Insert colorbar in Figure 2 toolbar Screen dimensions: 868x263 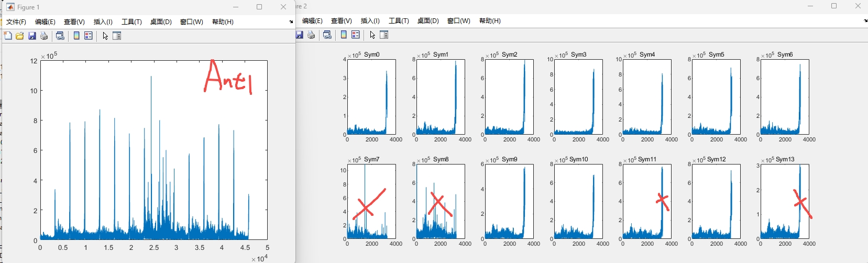pyautogui.click(x=344, y=35)
